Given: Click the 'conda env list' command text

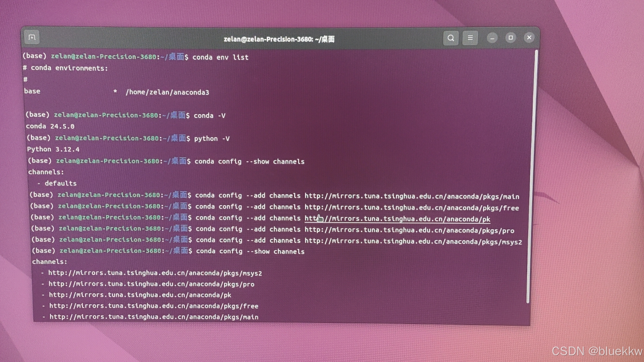Looking at the screenshot, I should pyautogui.click(x=220, y=57).
